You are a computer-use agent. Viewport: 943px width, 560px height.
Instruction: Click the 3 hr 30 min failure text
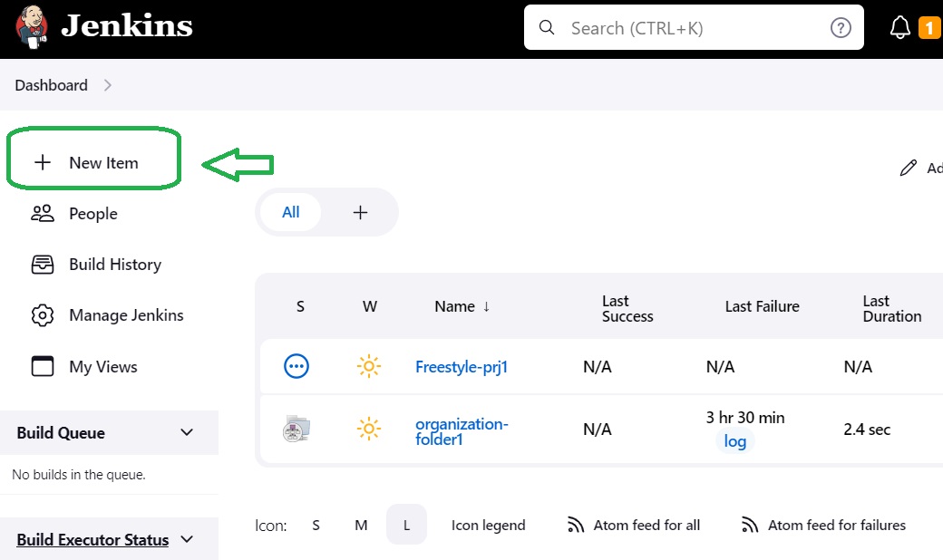(x=745, y=418)
